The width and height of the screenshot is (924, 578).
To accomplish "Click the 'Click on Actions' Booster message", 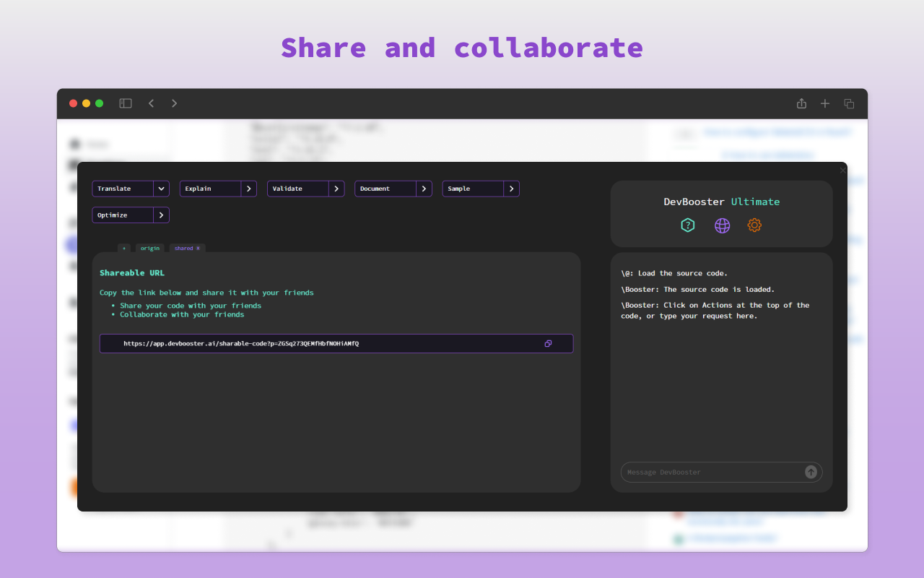I will (x=715, y=311).
